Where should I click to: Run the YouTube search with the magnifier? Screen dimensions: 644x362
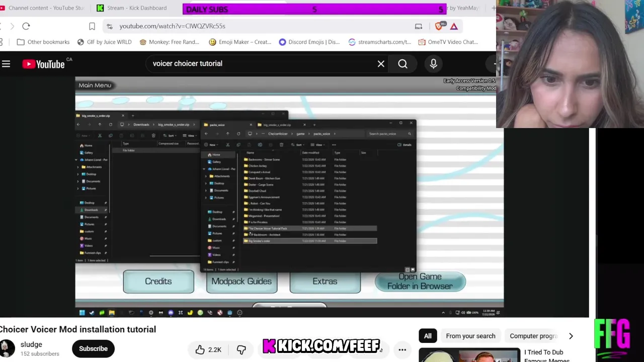click(x=403, y=64)
